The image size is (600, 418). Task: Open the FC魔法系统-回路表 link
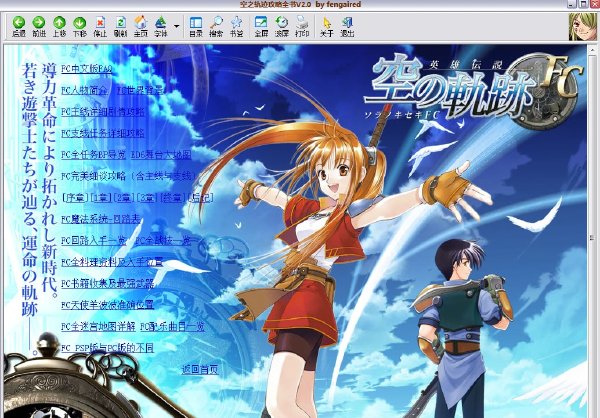[101, 219]
